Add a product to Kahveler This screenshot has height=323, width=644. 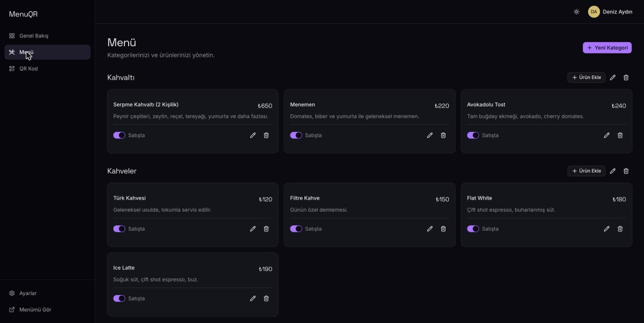click(586, 171)
